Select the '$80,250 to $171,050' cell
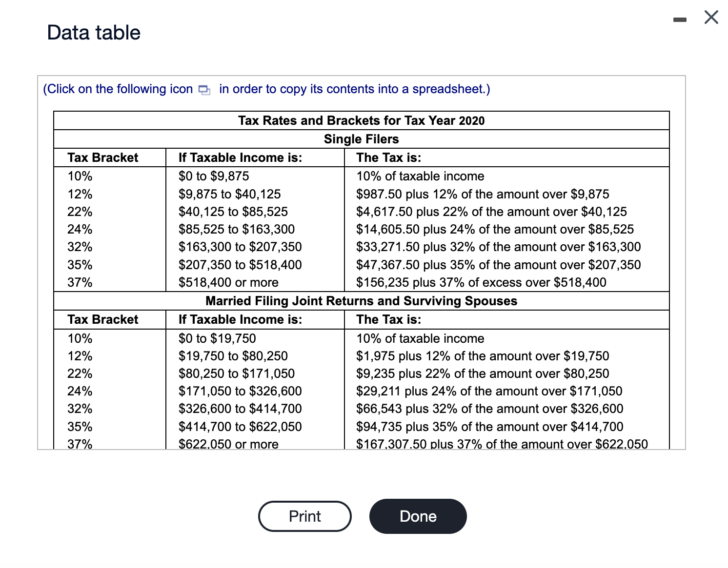The height and width of the screenshot is (568, 728). (237, 373)
